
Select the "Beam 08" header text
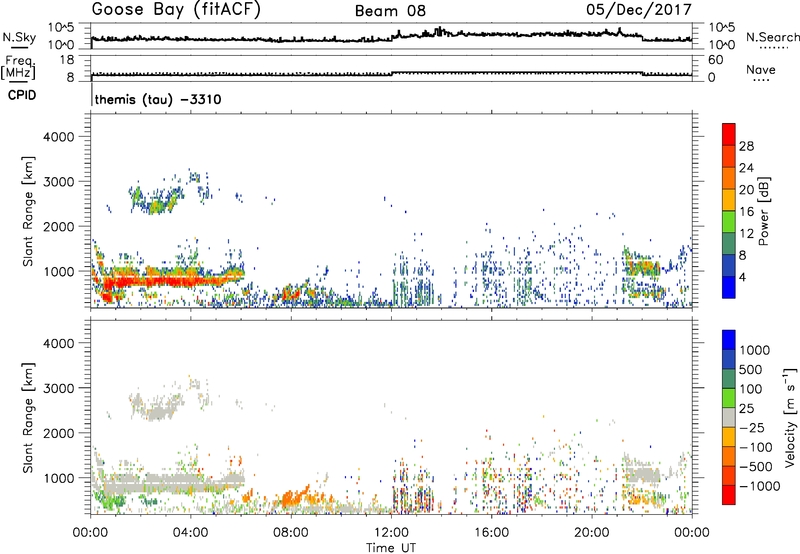tap(390, 11)
